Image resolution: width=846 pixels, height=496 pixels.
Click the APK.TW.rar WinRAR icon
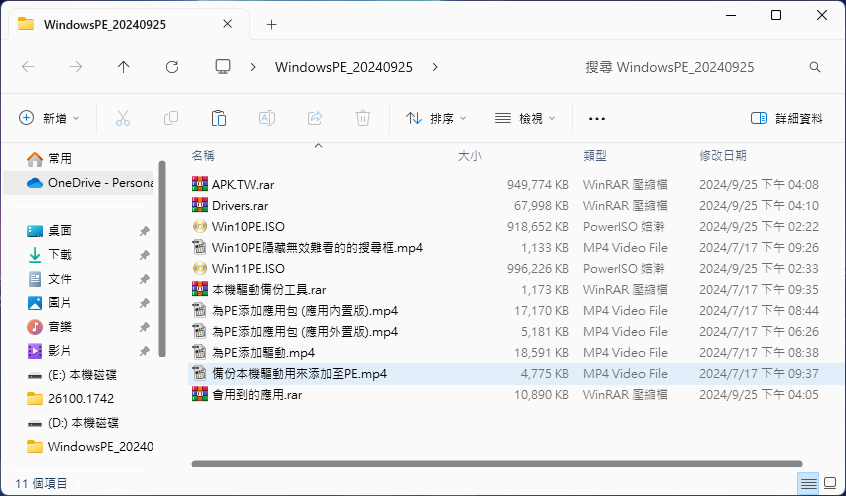(x=200, y=184)
